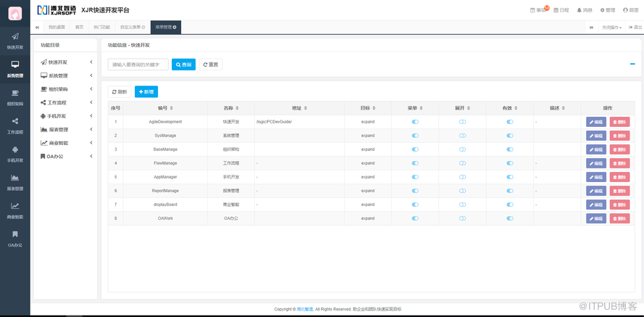Open 工作流程 share icon in dark sidebar

(x=14, y=125)
